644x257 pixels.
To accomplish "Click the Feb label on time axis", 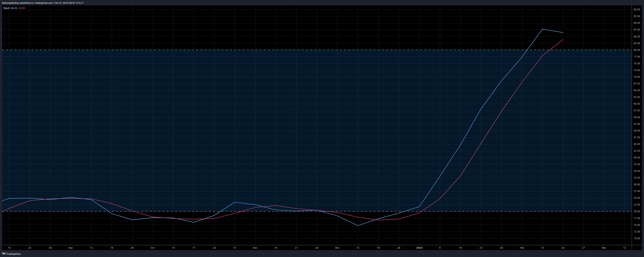I will [x=522, y=248].
